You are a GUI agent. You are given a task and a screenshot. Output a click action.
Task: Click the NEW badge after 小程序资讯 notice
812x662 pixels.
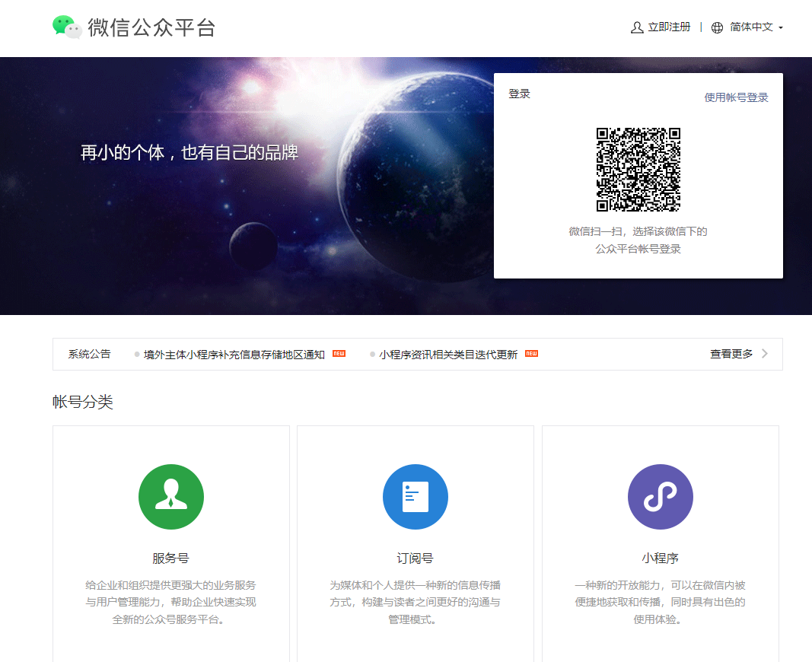[x=531, y=354]
